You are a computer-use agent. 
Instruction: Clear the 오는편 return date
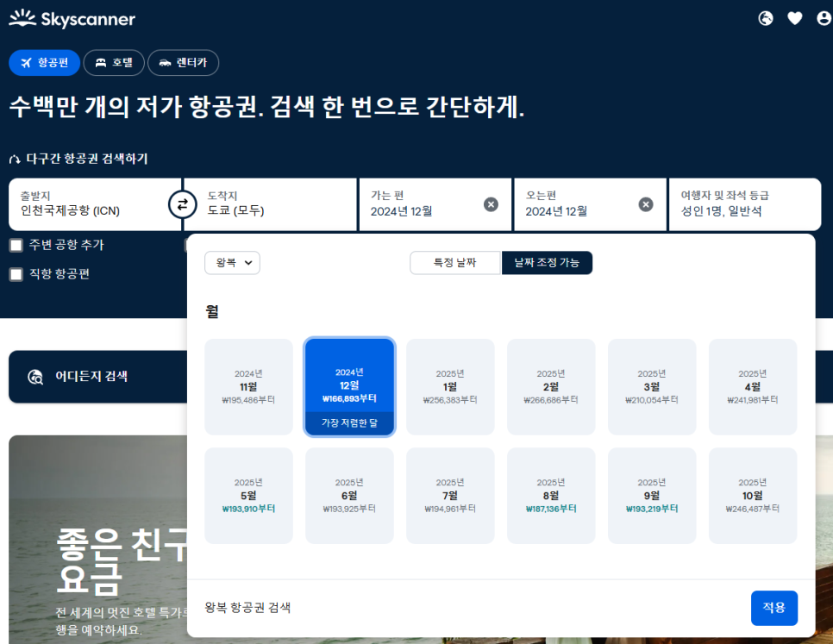646,204
